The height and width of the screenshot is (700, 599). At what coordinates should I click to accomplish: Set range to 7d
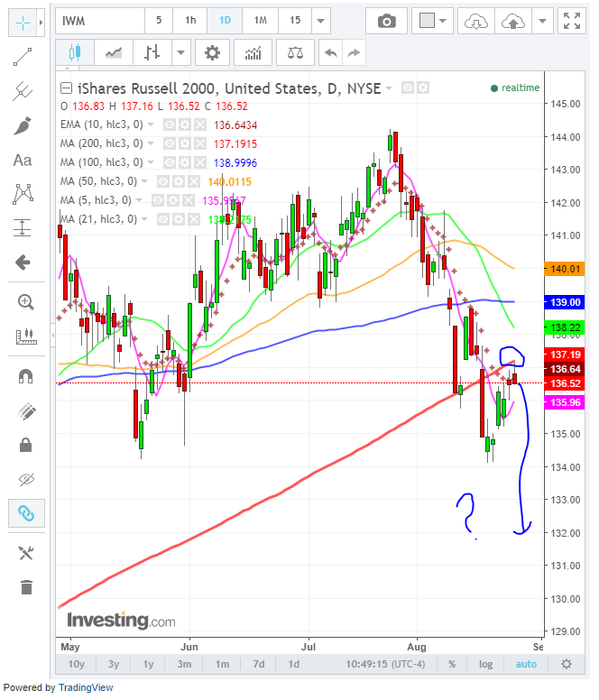tap(258, 664)
